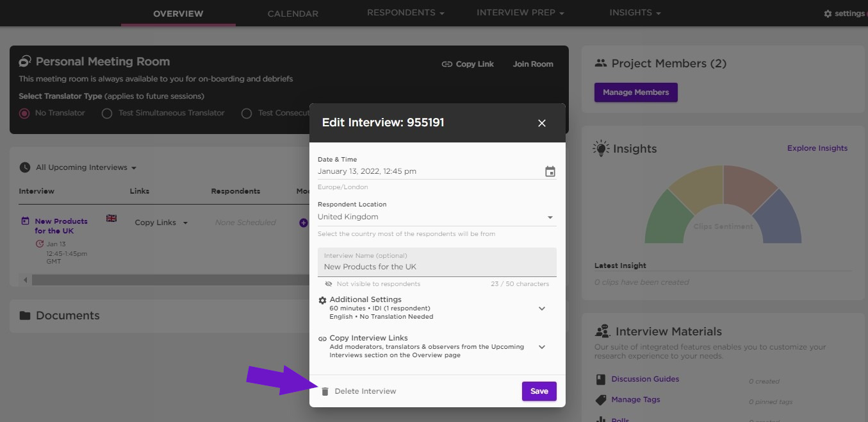Click the Discussion Guides book icon
Image resolution: width=868 pixels, height=422 pixels.
[601, 379]
